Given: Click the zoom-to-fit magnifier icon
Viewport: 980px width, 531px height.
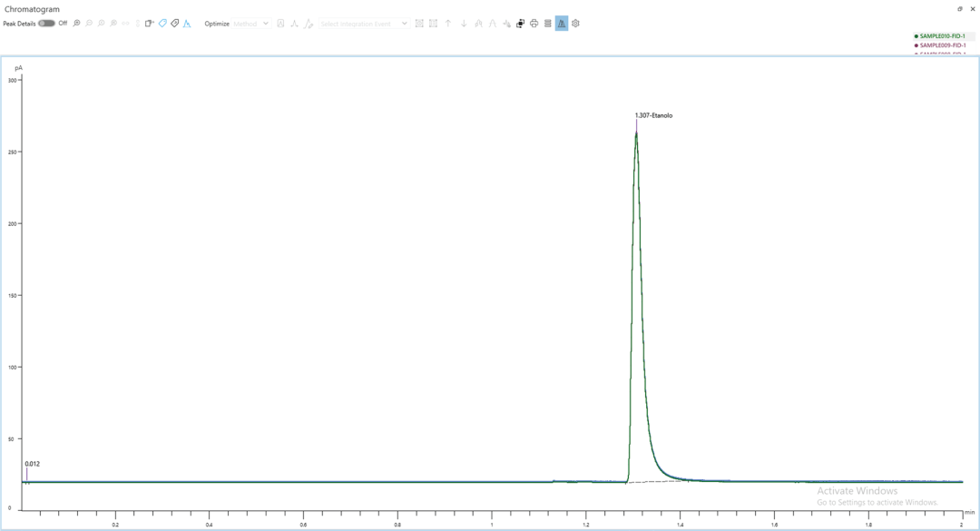Looking at the screenshot, I should [76, 23].
